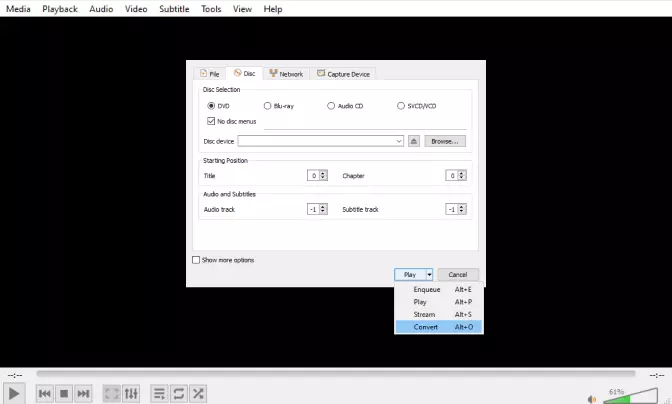The width and height of the screenshot is (672, 404).
Task: Click the Title value field
Action: point(313,175)
